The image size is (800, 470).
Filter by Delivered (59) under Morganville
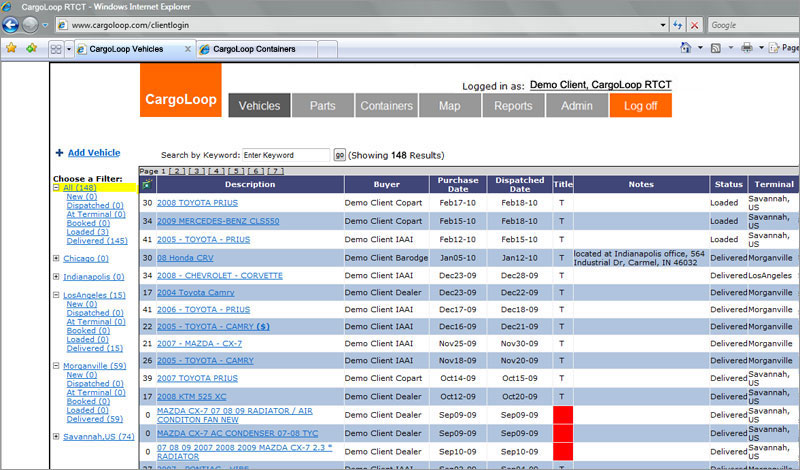coord(94,419)
